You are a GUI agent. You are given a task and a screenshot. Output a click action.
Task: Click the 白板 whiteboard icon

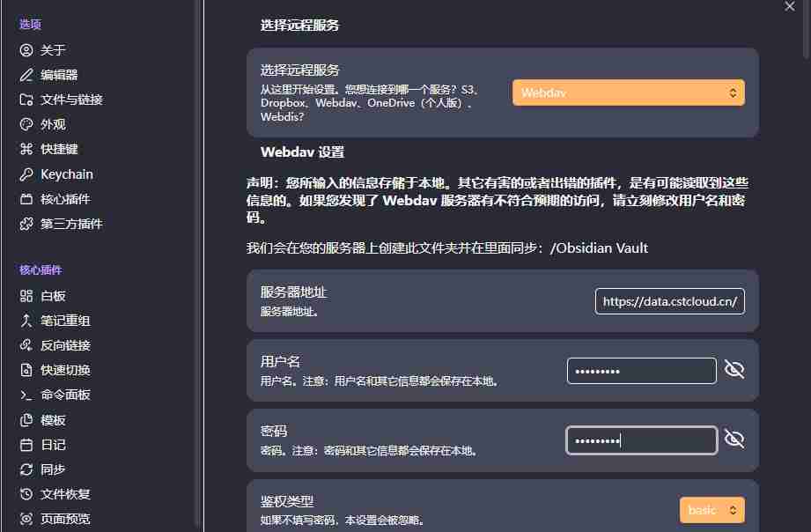[26, 296]
